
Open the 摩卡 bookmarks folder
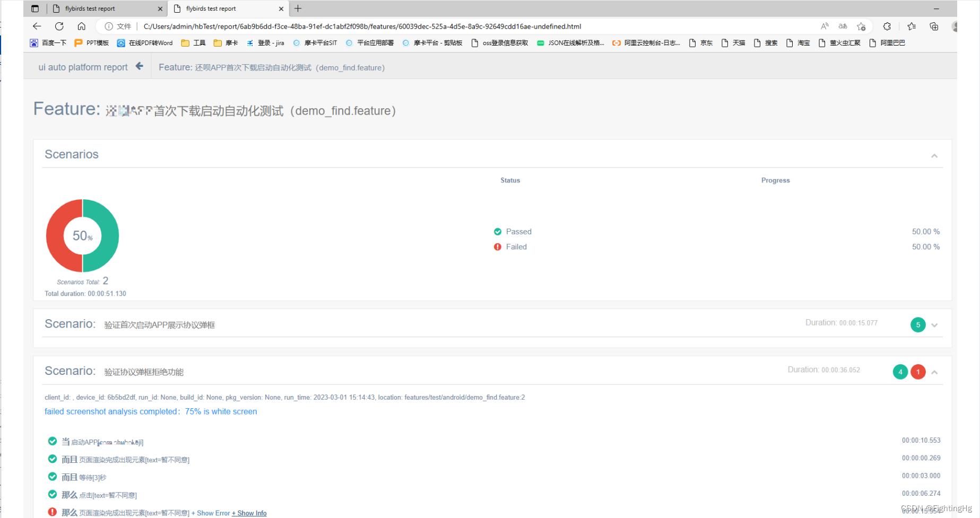pyautogui.click(x=226, y=43)
